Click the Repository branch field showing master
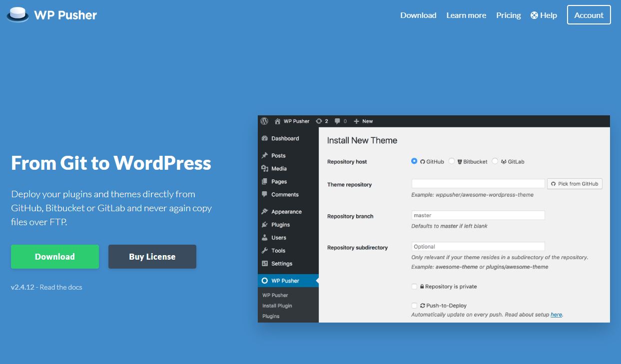This screenshot has width=621, height=364. [x=478, y=215]
